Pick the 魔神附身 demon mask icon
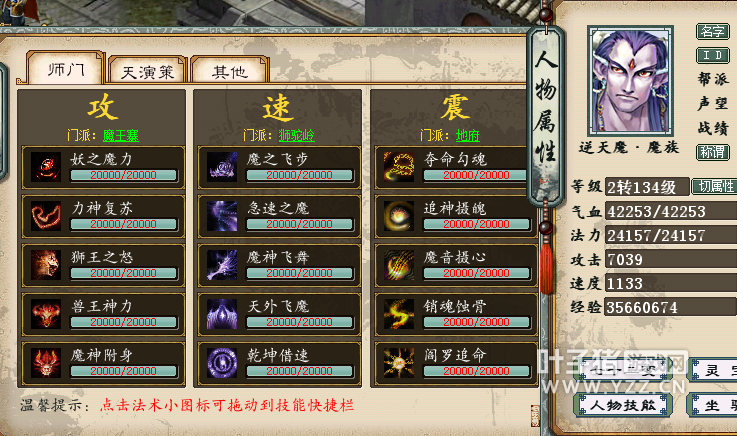This screenshot has height=436, width=737. tap(46, 363)
